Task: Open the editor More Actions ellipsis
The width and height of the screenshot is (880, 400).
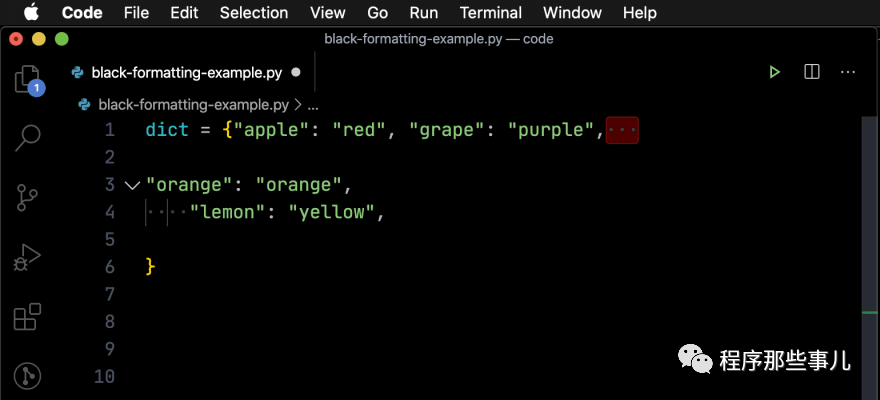Action: (x=848, y=72)
